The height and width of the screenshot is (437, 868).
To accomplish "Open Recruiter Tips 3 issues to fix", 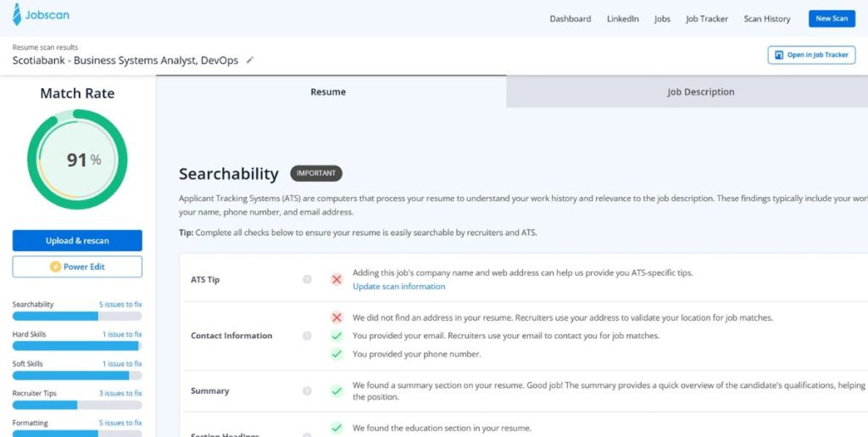I will 120,393.
